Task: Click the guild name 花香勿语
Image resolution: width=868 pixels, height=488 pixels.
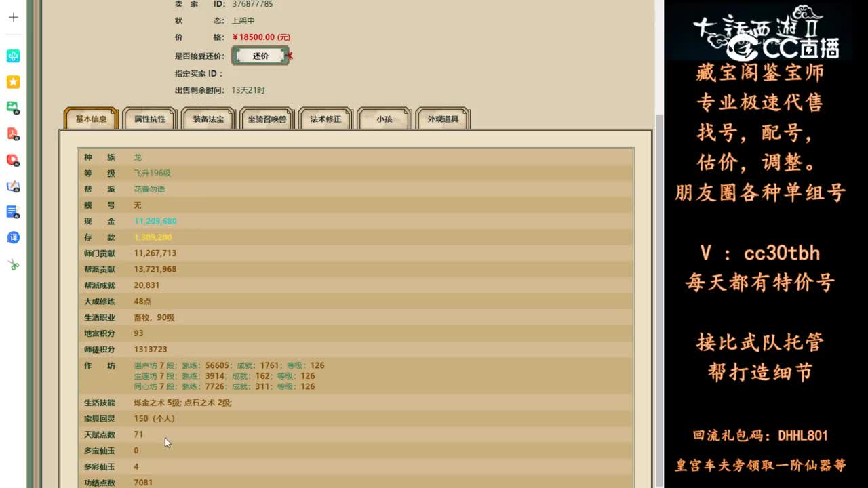Action: click(149, 189)
